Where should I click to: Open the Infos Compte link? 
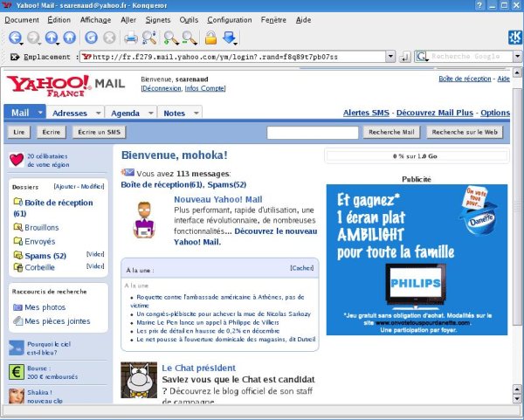(x=204, y=88)
